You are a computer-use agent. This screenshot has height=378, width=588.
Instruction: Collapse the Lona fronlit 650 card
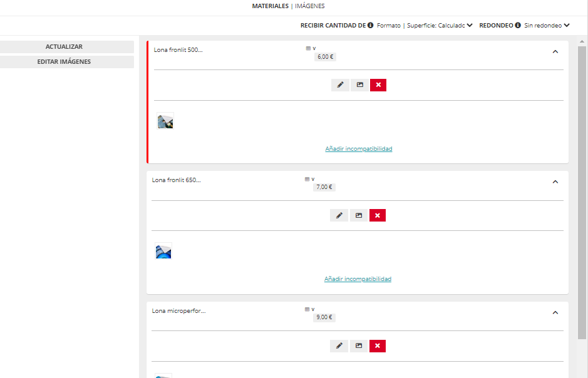[x=555, y=181]
